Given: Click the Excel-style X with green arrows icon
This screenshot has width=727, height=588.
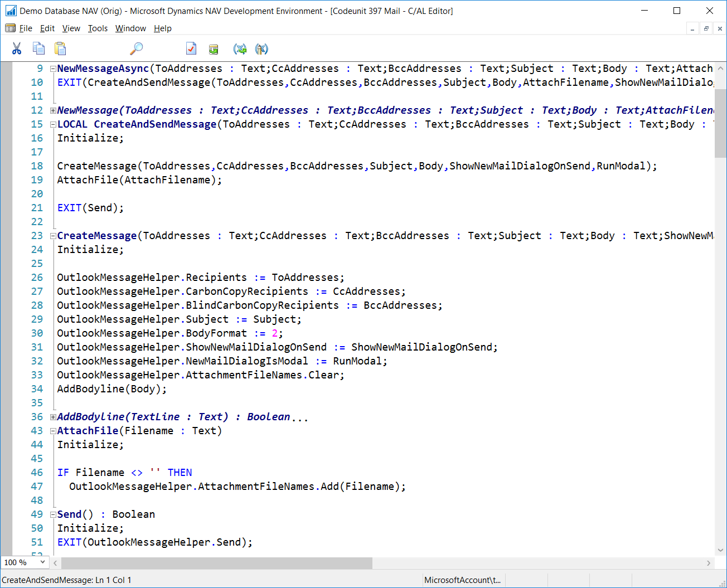Looking at the screenshot, I should [240, 49].
